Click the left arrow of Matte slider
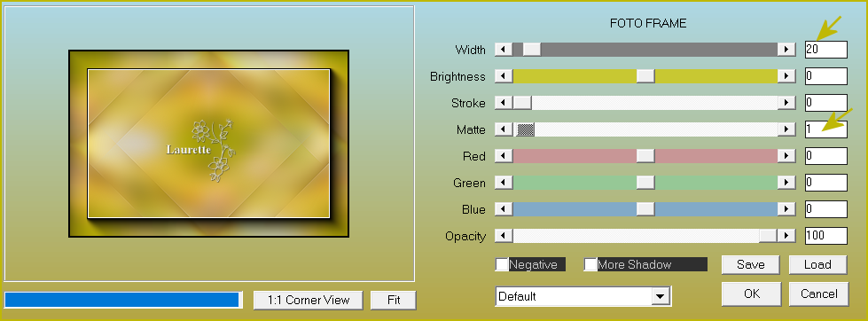The height and width of the screenshot is (321, 868). click(504, 129)
